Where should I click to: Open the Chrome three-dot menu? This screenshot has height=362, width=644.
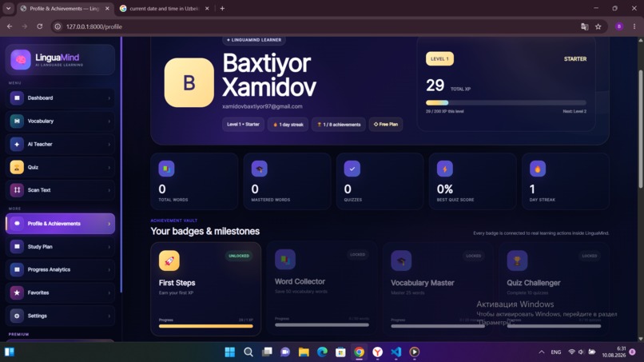pos(634,26)
